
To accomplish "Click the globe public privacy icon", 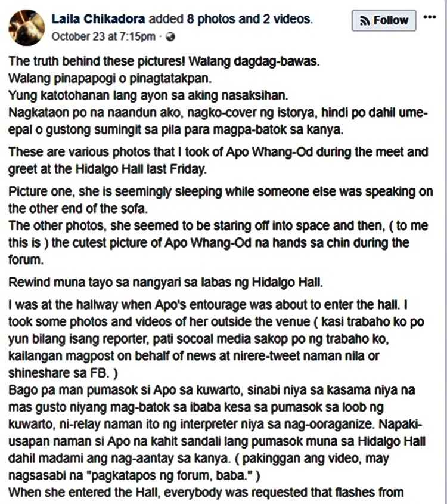I will tap(170, 37).
